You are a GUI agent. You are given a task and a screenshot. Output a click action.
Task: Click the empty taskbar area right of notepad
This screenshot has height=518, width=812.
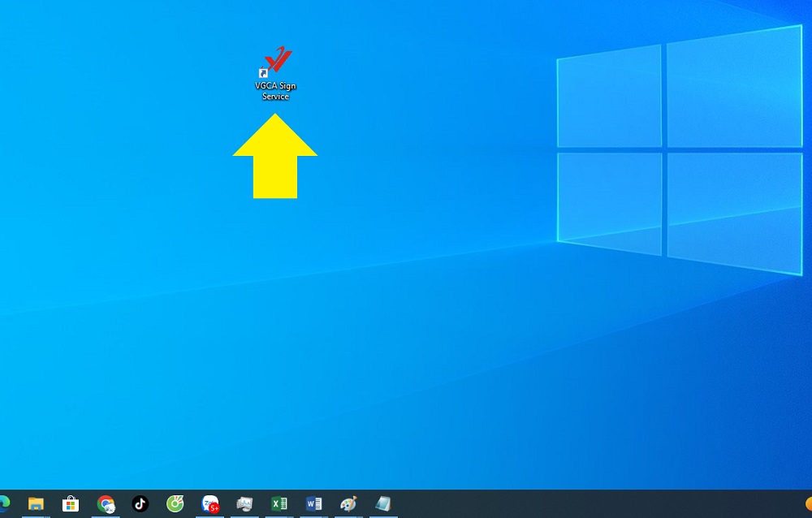click(568, 504)
